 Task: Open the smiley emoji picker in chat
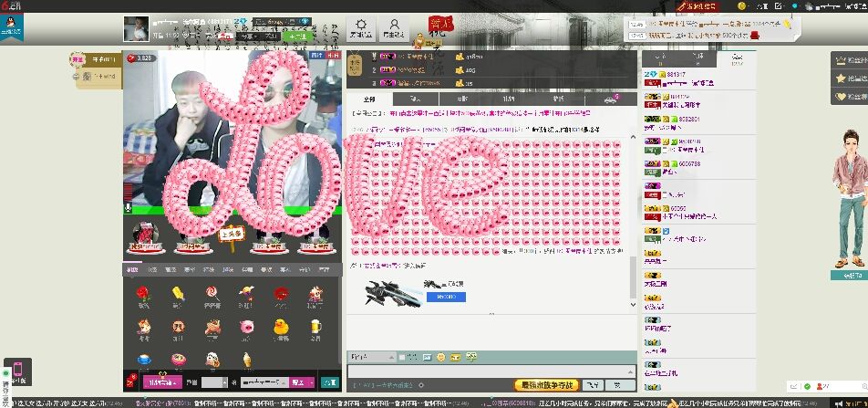pyautogui.click(x=440, y=356)
